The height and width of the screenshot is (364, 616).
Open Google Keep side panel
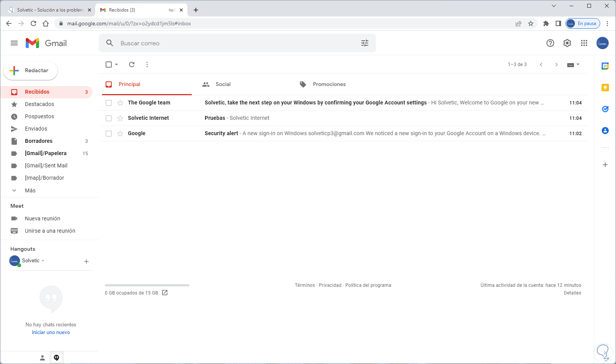605,88
